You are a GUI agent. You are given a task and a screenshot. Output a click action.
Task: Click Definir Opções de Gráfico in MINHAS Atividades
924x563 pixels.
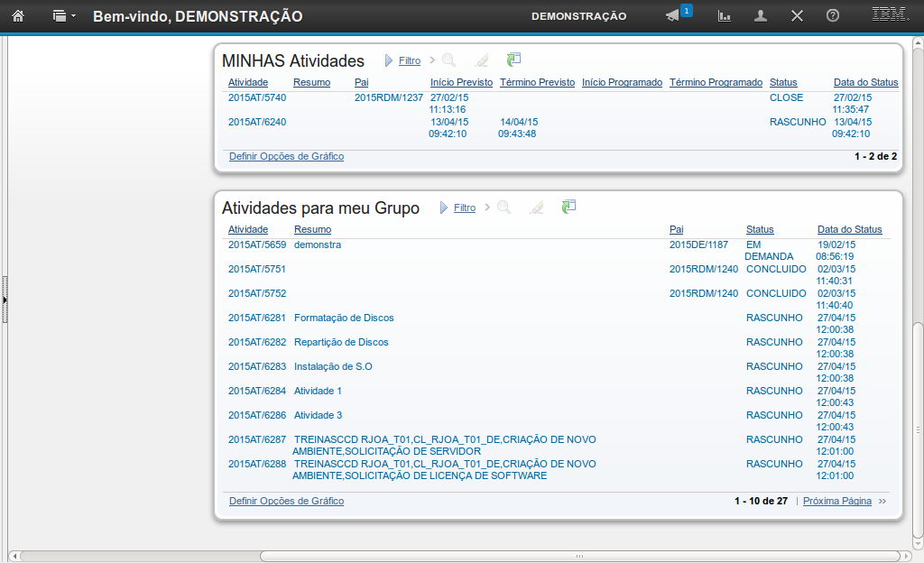coord(286,156)
